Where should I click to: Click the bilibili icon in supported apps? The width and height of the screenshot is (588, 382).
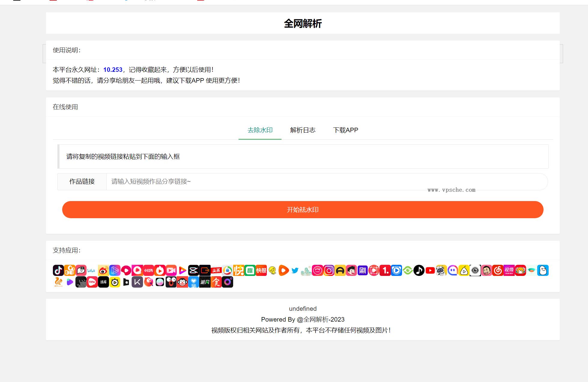click(92, 270)
